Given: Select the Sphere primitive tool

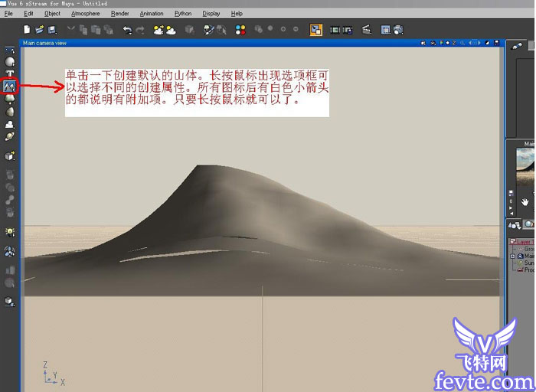Looking at the screenshot, I should 10,62.
